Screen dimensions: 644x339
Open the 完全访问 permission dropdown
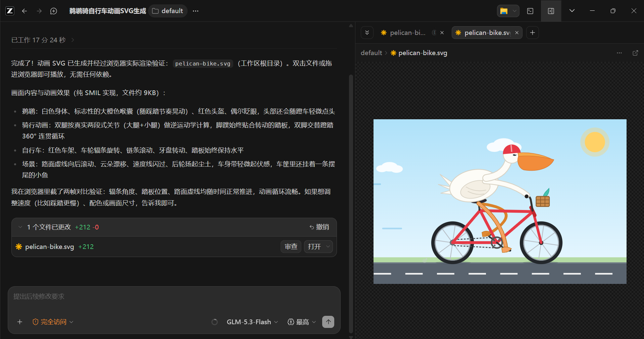(x=53, y=322)
